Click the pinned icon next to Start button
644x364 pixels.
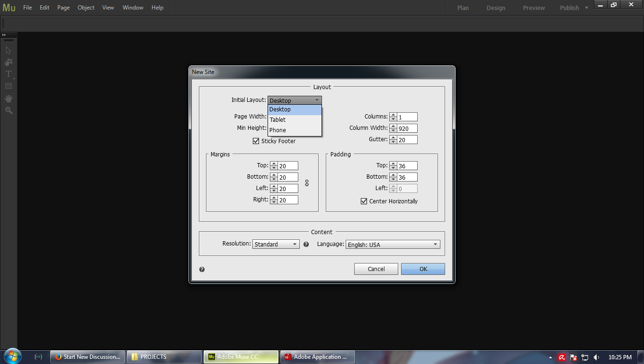pos(39,357)
